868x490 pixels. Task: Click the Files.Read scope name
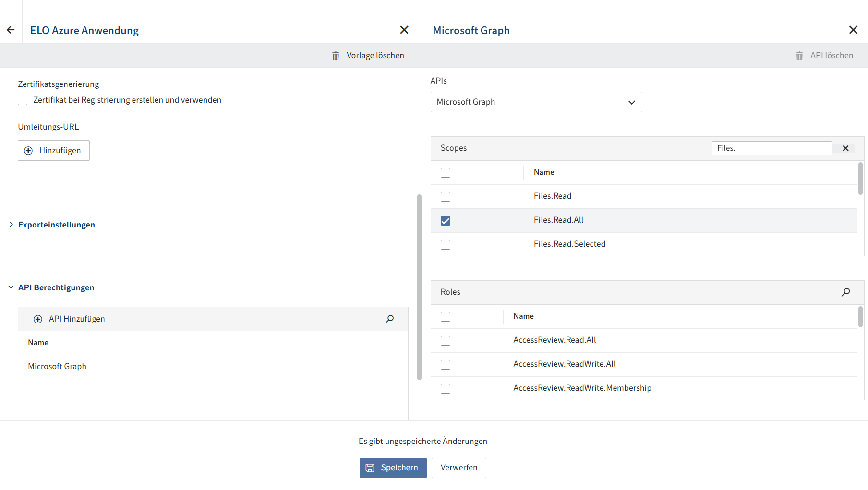[x=553, y=196]
